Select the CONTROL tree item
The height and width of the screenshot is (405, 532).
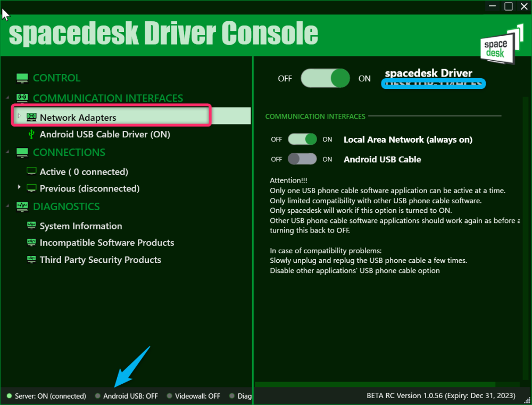[57, 78]
